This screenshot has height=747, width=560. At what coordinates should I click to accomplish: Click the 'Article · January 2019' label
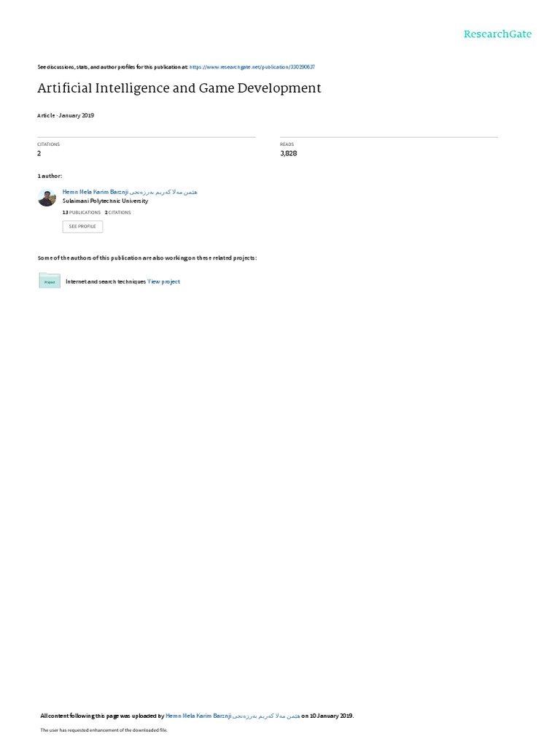(x=66, y=115)
